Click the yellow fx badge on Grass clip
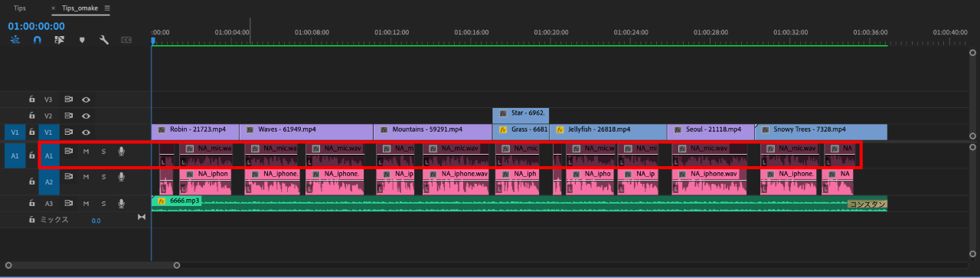This screenshot has width=980, height=278. tap(503, 130)
